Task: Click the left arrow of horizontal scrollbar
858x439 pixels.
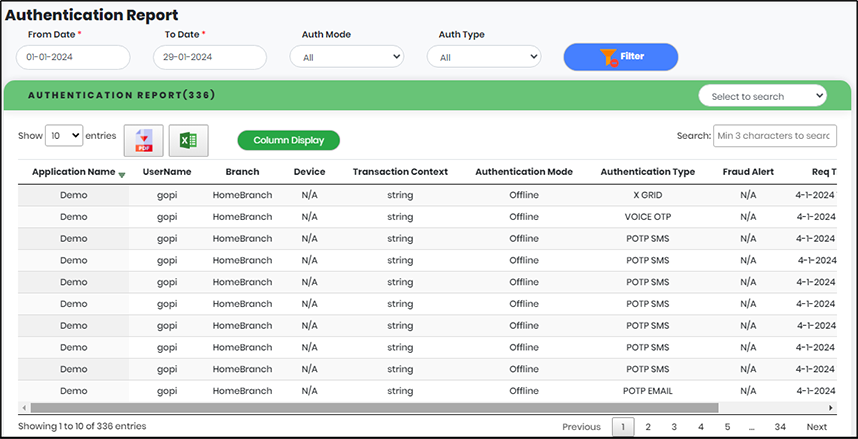Action: point(23,408)
